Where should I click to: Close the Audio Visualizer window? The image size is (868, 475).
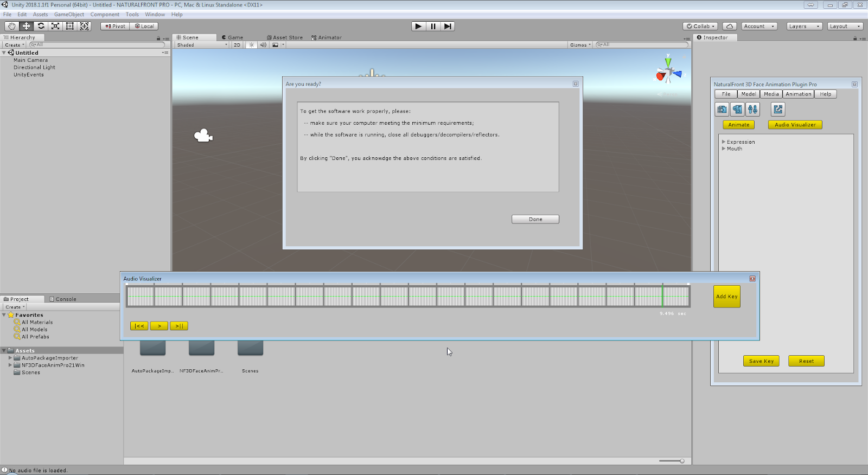(x=752, y=279)
